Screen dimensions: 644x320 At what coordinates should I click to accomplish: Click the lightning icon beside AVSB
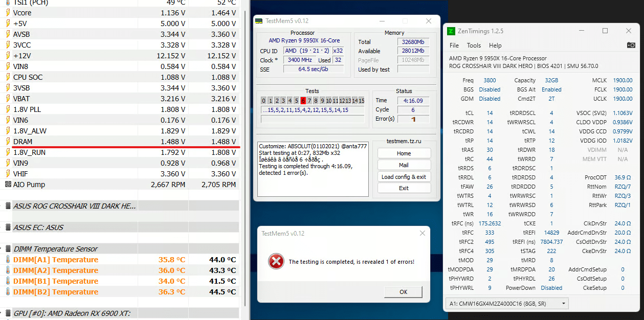coord(8,34)
